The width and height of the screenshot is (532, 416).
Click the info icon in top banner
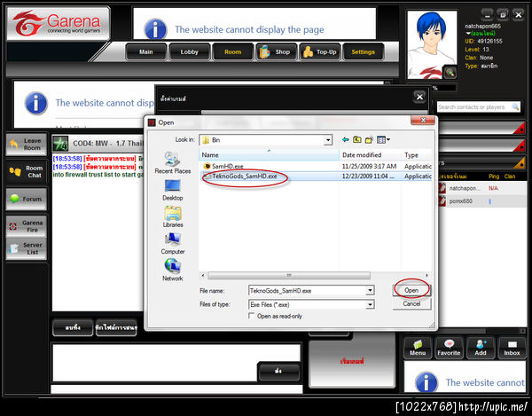coord(155,29)
